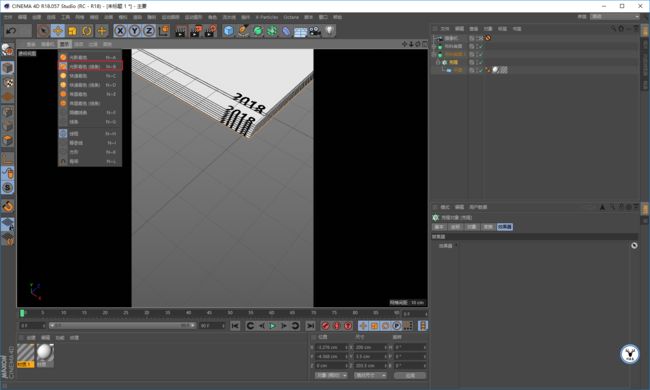The width and height of the screenshot is (650, 390).
Task: Click the Light bulb icon
Action: 329,31
